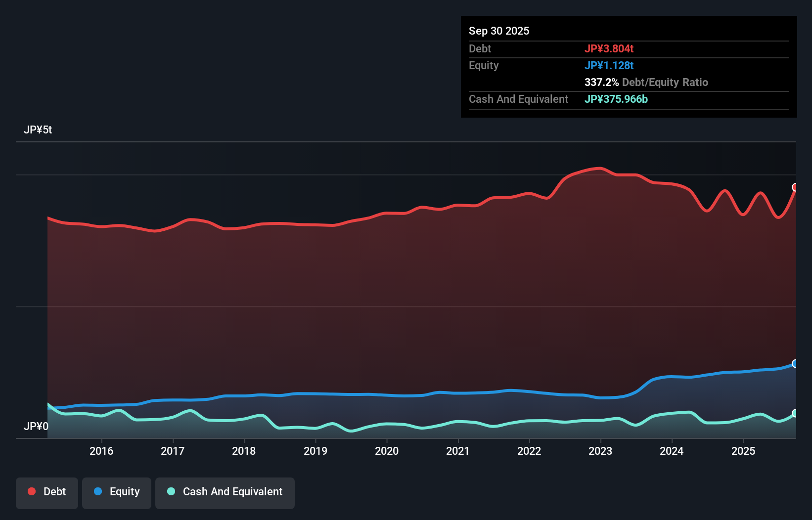Click the 2025 x-axis label
Screen dimensions: 812x520
coord(743,451)
